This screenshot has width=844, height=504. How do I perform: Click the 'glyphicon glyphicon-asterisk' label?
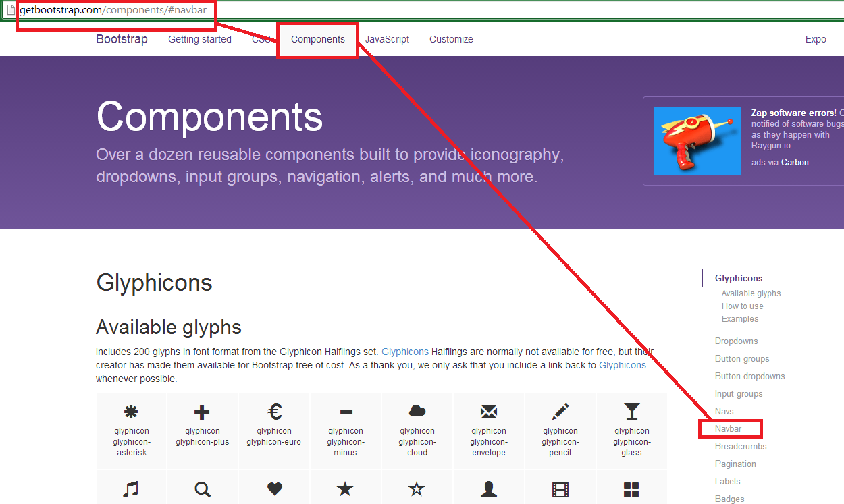(x=131, y=442)
